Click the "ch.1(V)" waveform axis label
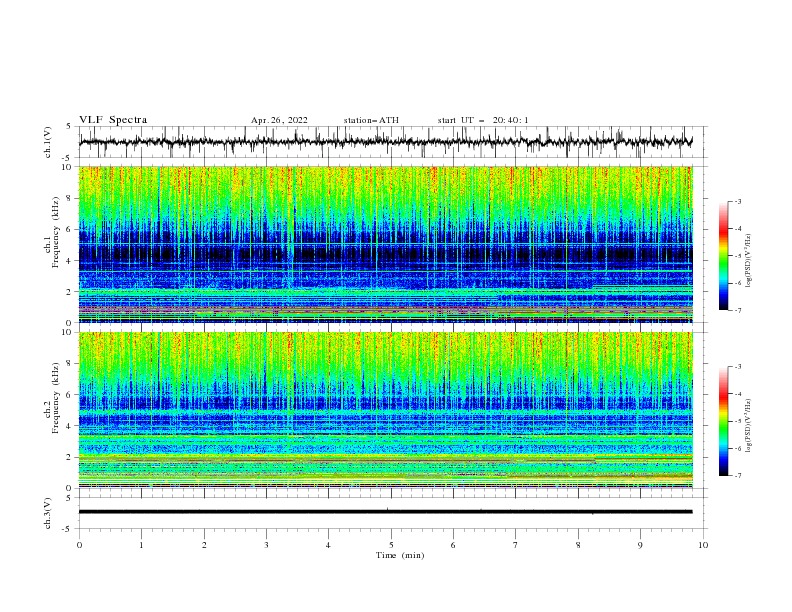The image size is (792, 612). coord(48,142)
